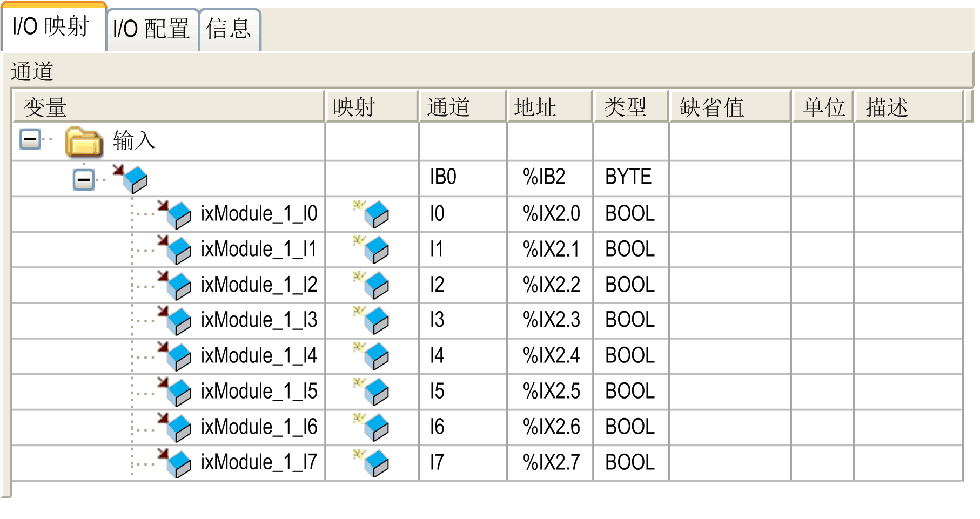The height and width of the screenshot is (519, 980).
Task: Select the I/O 映射 tab
Action: pyautogui.click(x=51, y=26)
